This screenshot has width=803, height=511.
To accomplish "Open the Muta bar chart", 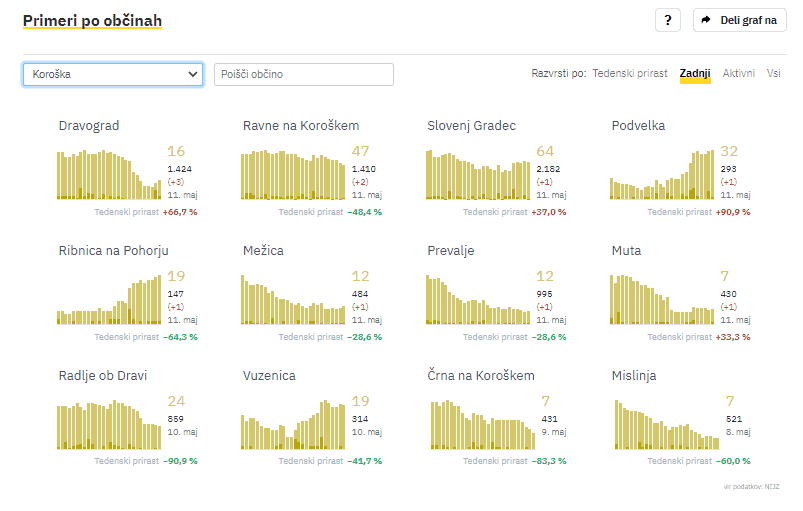I will click(x=661, y=300).
